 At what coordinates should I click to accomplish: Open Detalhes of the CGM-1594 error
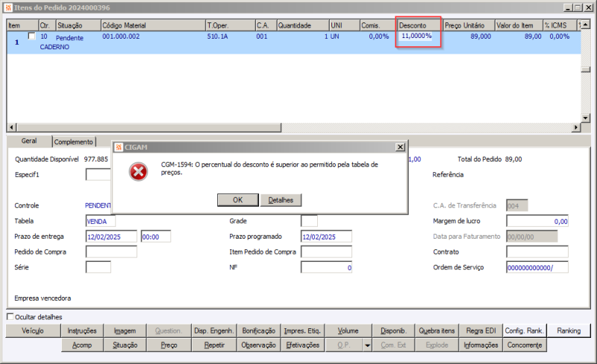(281, 200)
